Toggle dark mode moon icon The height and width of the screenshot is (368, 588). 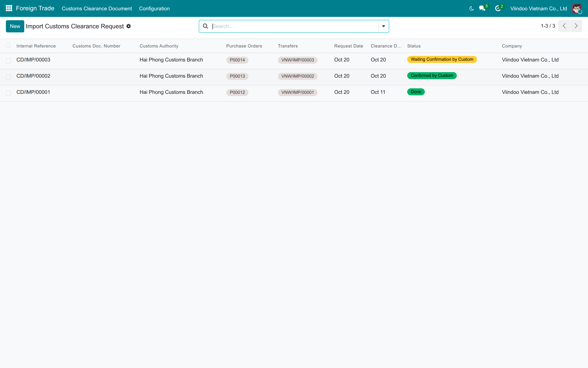pyautogui.click(x=471, y=8)
